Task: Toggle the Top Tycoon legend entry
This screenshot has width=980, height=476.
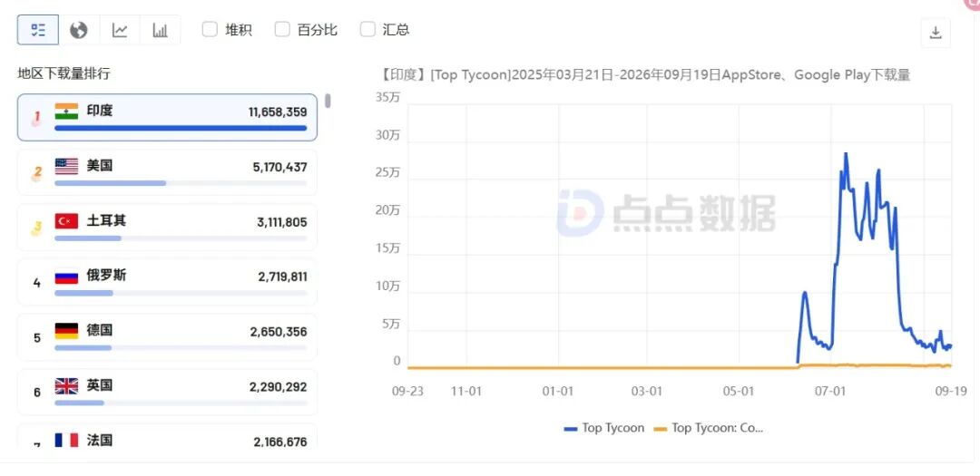Action: (x=603, y=428)
